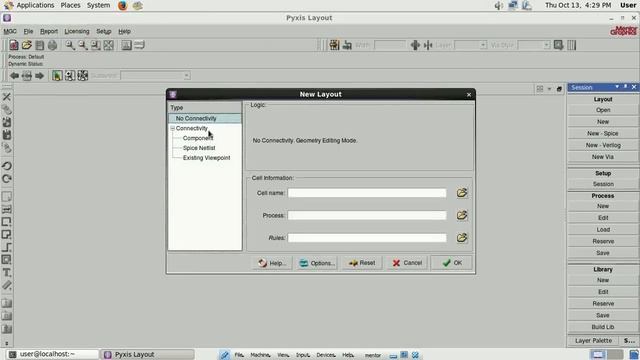Image resolution: width=640 pixels, height=360 pixels.
Task: Click the save disk toolbar icon
Action: point(40,45)
